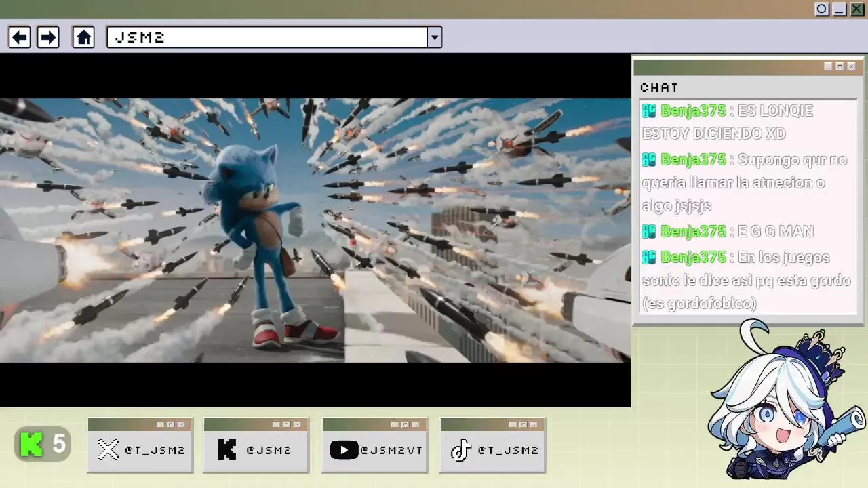This screenshot has height=488, width=868.
Task: Click Benja375 username on 'Supongo qur' message
Action: [693, 160]
